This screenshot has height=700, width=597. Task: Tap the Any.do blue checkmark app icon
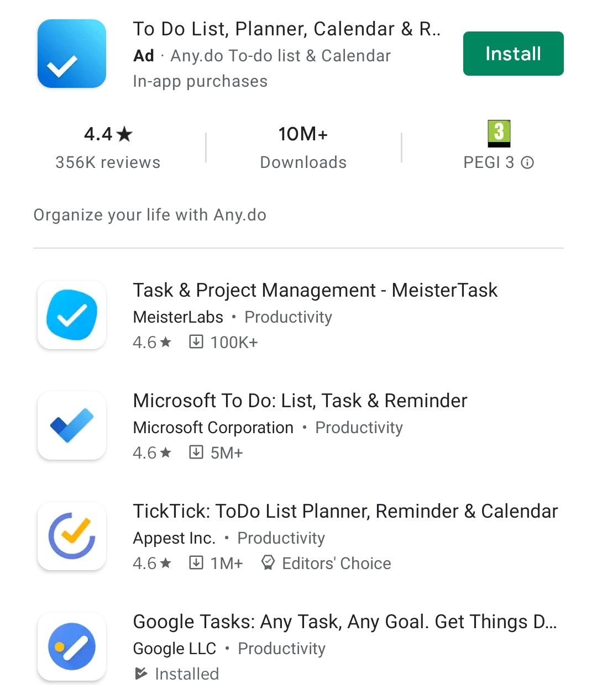[72, 54]
